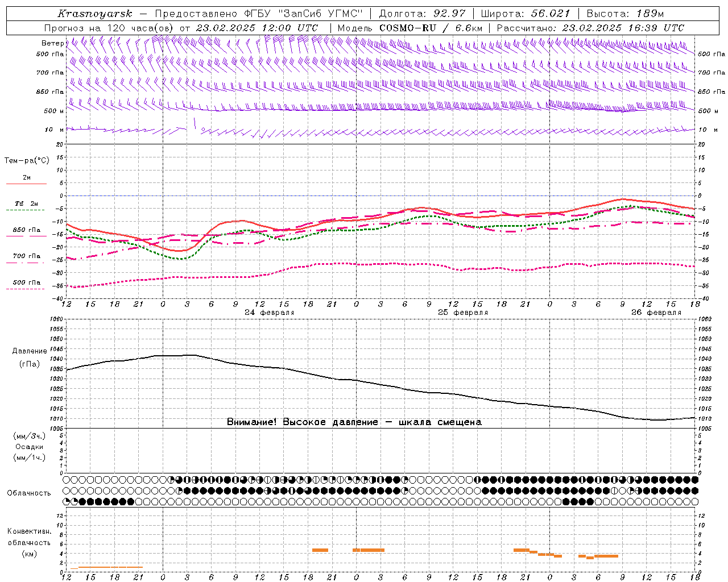The width and height of the screenshot is (728, 582).
Task: Click the Осадки precipitation label
Action: tap(30, 447)
